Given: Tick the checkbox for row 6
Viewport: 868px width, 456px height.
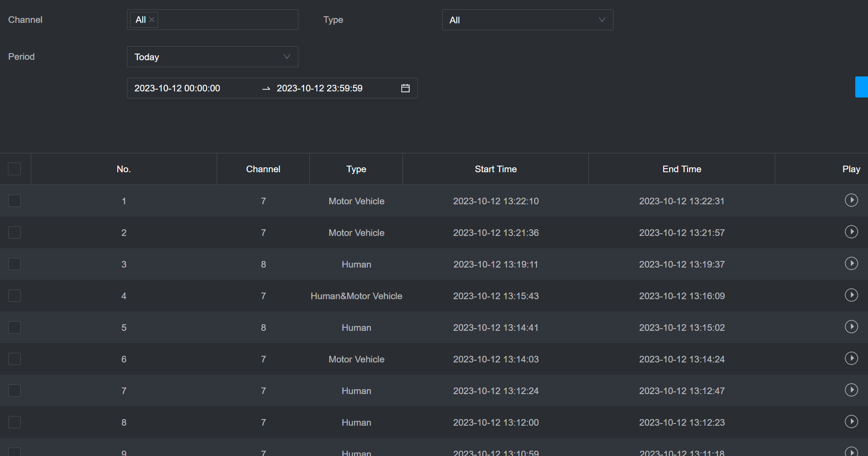Looking at the screenshot, I should [15, 359].
